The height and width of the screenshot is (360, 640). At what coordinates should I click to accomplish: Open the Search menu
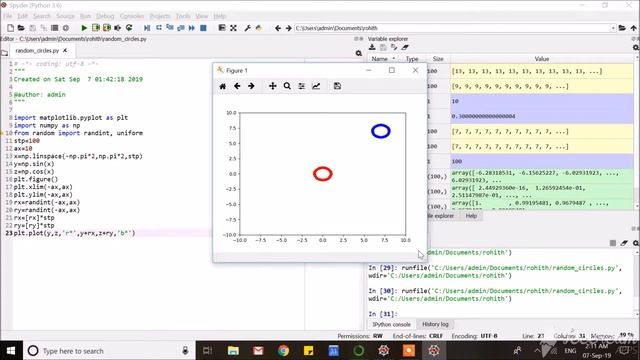pos(42,16)
